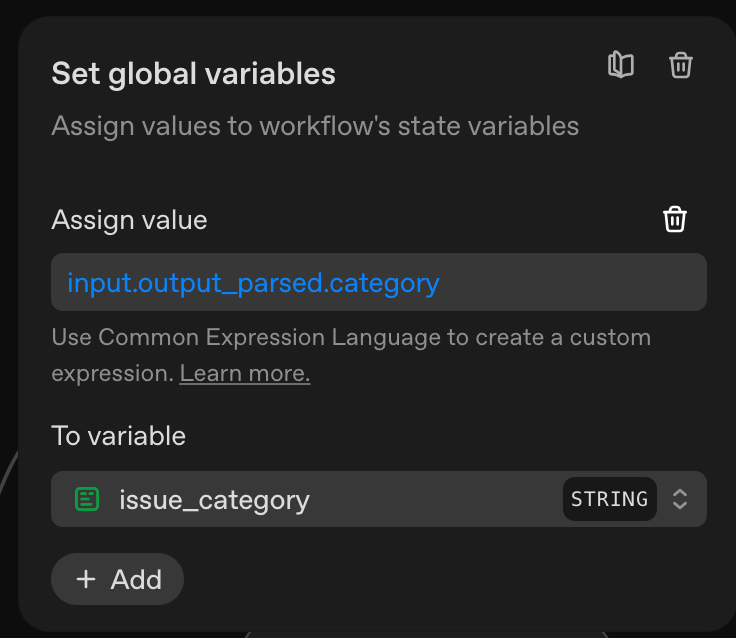
Task: Click the word input at the expression start
Action: click(x=93, y=283)
